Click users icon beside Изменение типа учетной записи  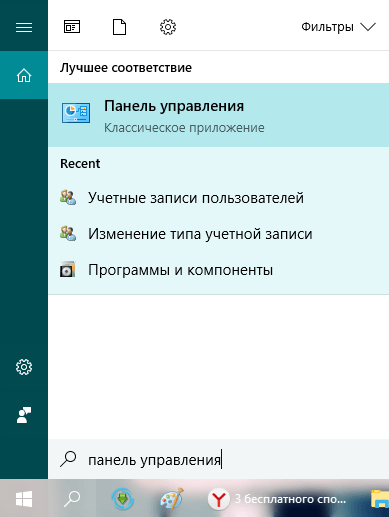68,233
